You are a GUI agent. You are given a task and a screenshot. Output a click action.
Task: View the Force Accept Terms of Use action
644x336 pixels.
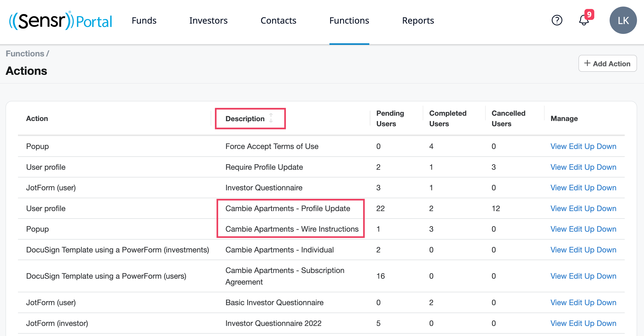(558, 146)
